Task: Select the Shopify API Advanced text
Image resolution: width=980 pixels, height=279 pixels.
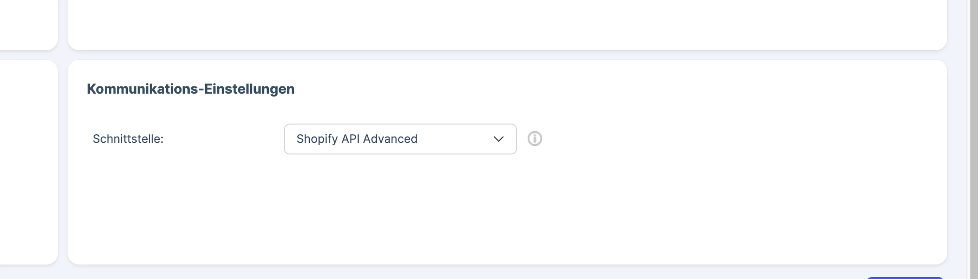Action: point(357,139)
